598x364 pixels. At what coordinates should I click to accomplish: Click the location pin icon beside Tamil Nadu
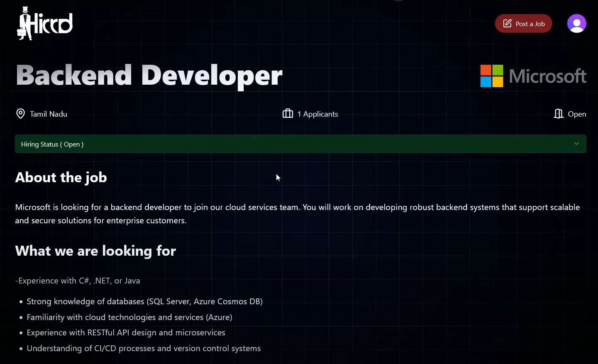tap(20, 114)
